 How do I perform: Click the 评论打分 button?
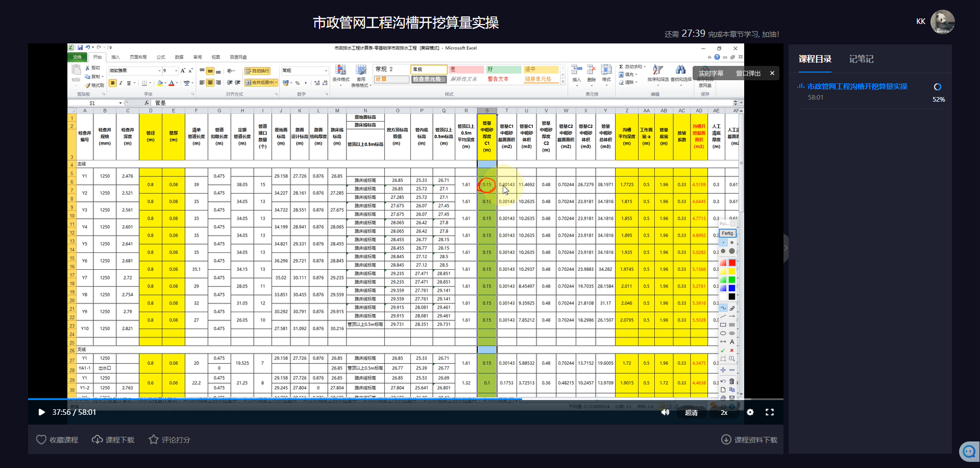[x=169, y=439]
